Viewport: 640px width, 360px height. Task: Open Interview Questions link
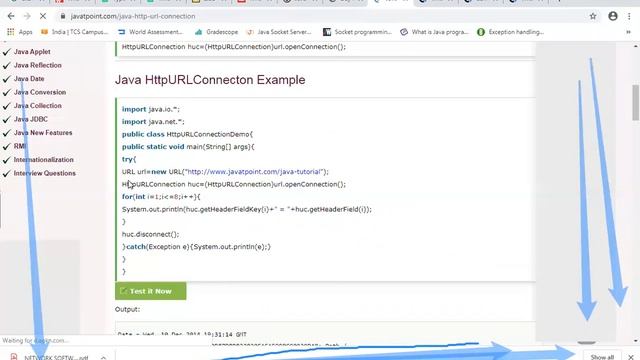pos(44,173)
